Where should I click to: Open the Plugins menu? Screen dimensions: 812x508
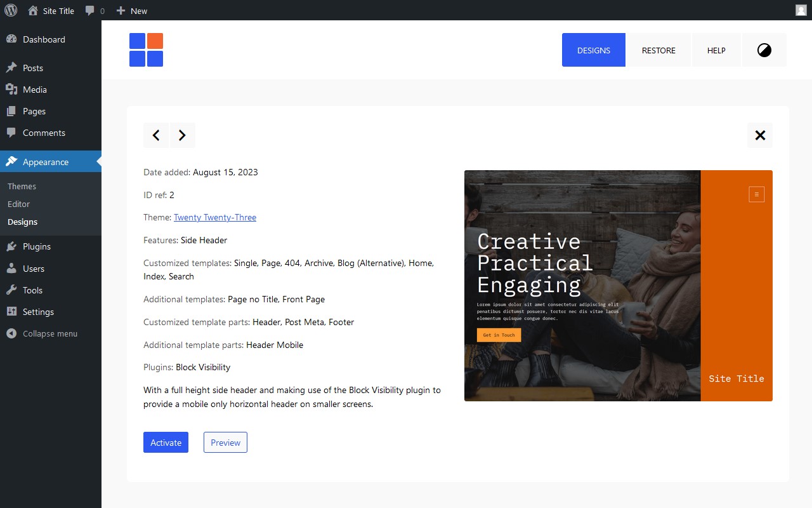pos(51,246)
